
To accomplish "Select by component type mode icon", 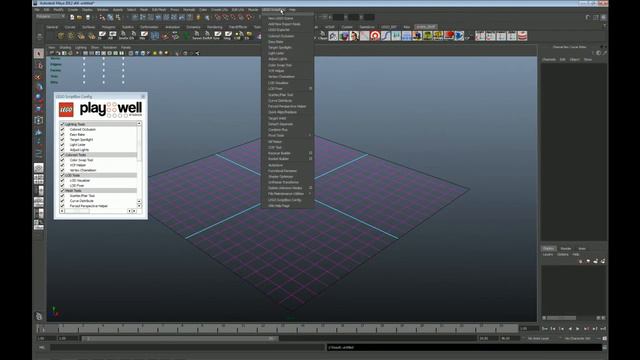I will click(x=118, y=18).
